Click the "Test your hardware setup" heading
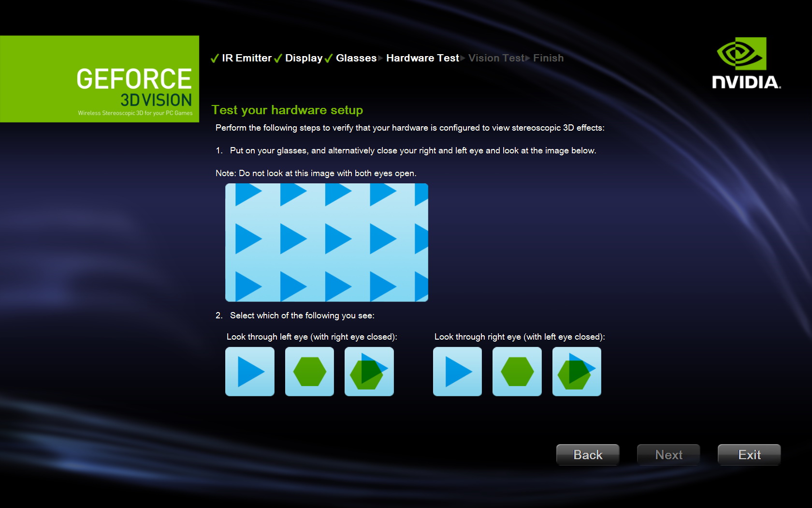 (x=287, y=110)
